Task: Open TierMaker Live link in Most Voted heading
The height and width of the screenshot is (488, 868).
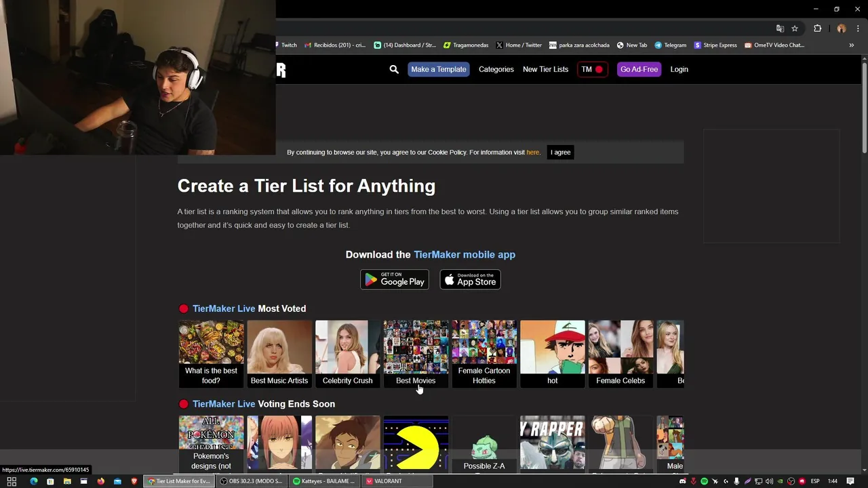Action: (224, 308)
